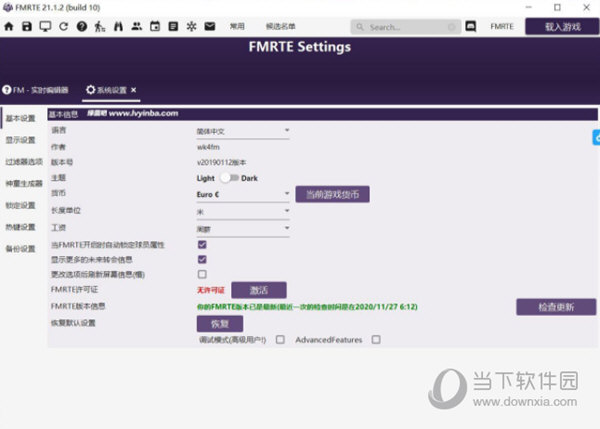Image resolution: width=600 pixels, height=429 pixels.
Task: Click the 激活 activate license button
Action: tap(259, 290)
